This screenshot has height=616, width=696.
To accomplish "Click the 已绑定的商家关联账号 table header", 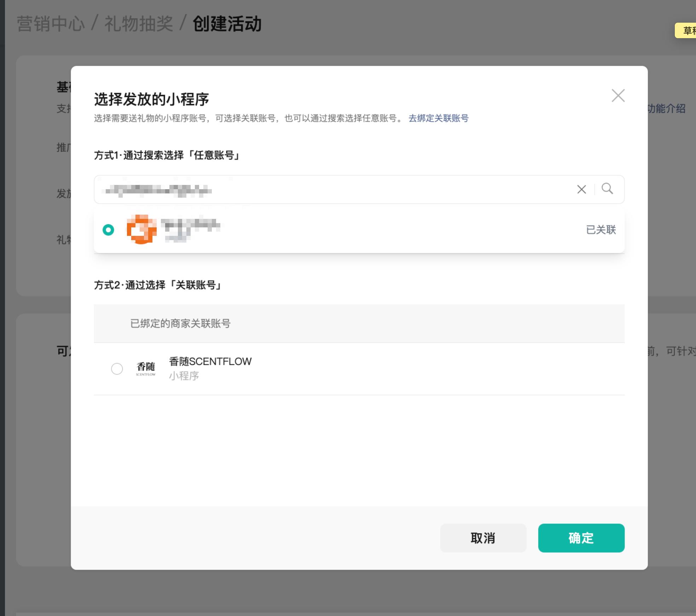I will point(180,323).
